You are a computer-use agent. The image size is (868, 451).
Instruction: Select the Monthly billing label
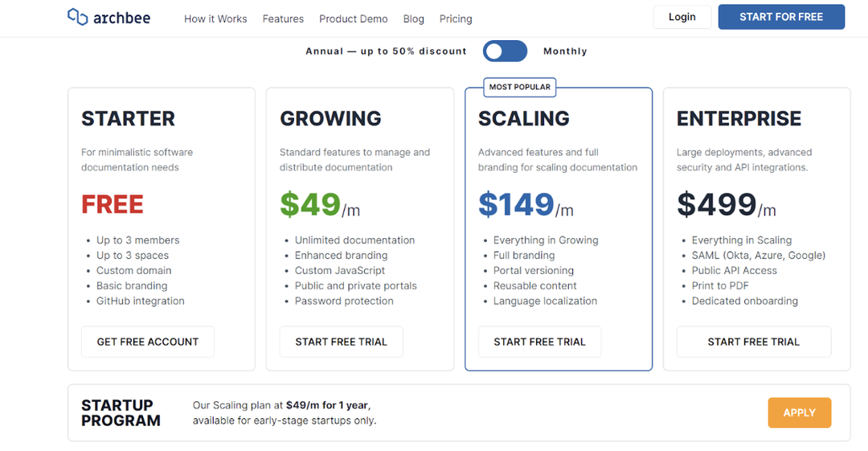coord(565,51)
